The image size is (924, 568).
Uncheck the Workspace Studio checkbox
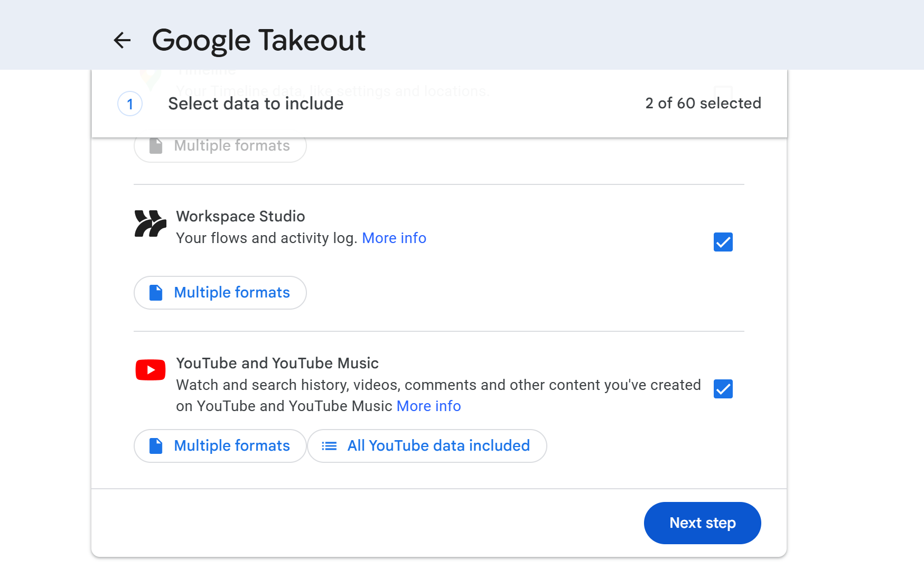[723, 242]
